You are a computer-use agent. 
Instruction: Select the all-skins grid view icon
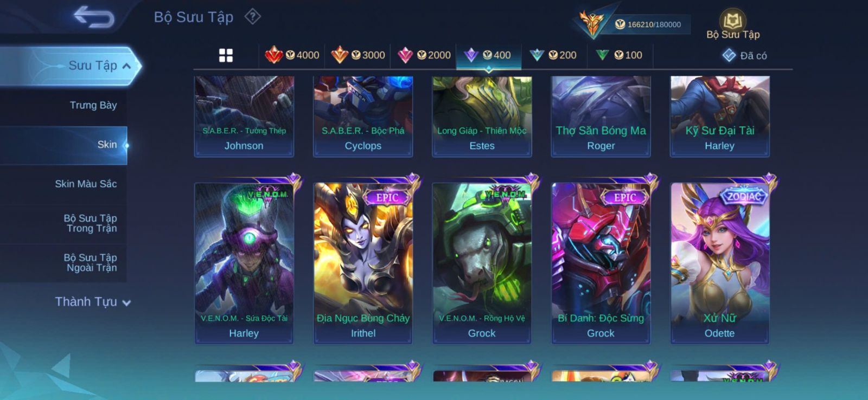click(226, 55)
